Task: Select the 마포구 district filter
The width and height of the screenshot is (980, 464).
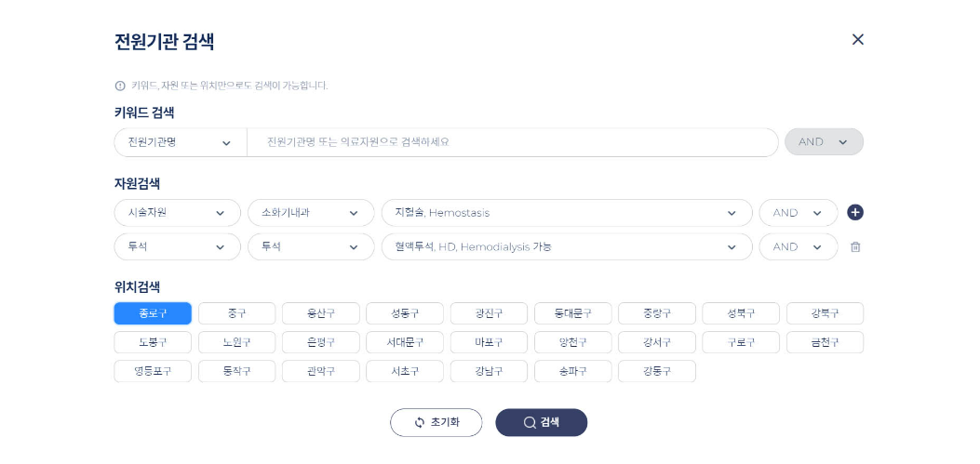Action: tap(489, 342)
